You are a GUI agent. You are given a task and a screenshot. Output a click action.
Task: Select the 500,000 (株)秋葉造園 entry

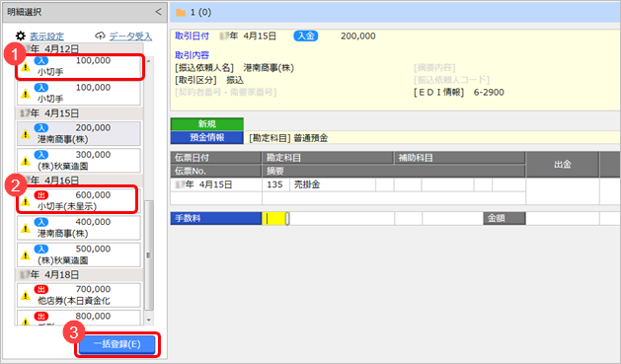(x=79, y=255)
